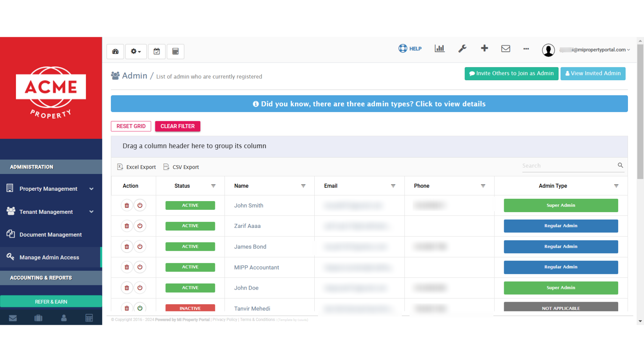The height and width of the screenshot is (362, 644).
Task: Expand the settings gear dropdown
Action: point(136,51)
